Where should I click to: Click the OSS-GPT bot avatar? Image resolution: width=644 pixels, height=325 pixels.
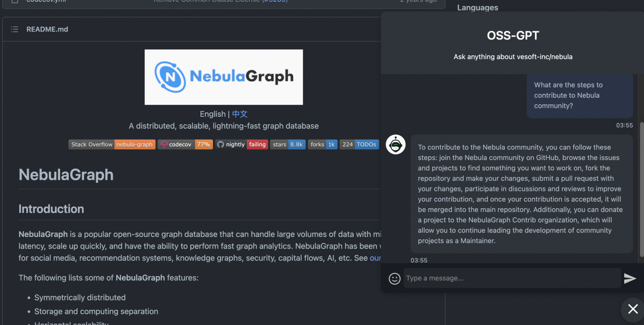point(395,145)
